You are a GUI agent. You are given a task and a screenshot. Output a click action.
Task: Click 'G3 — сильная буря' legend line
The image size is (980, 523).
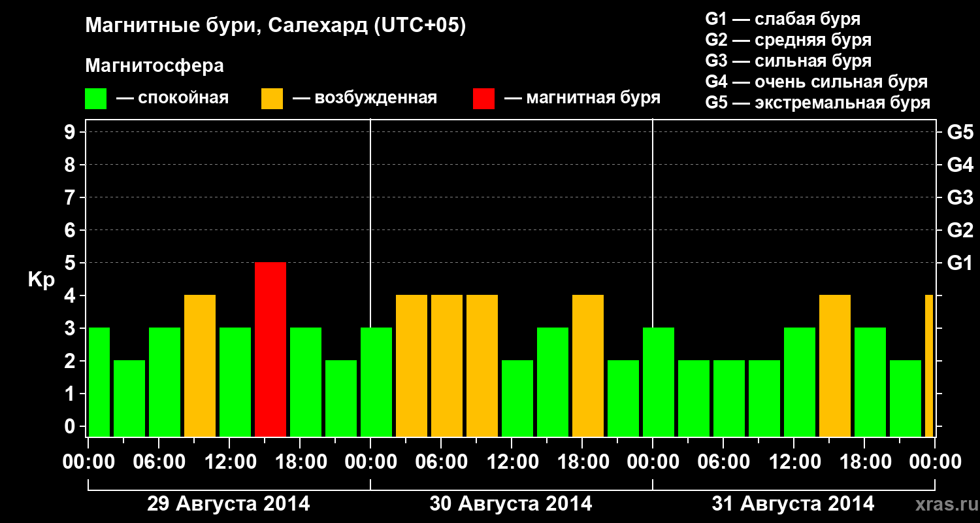pos(789,61)
